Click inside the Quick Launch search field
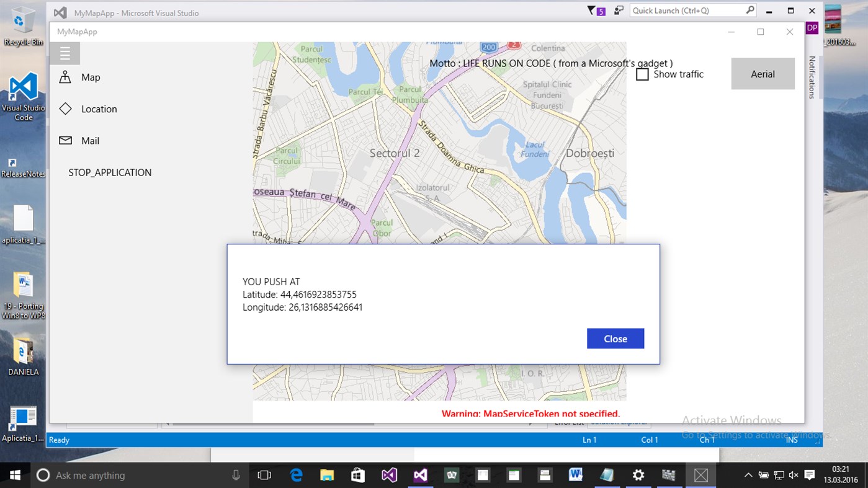Viewport: 868px width, 488px height. pos(682,10)
